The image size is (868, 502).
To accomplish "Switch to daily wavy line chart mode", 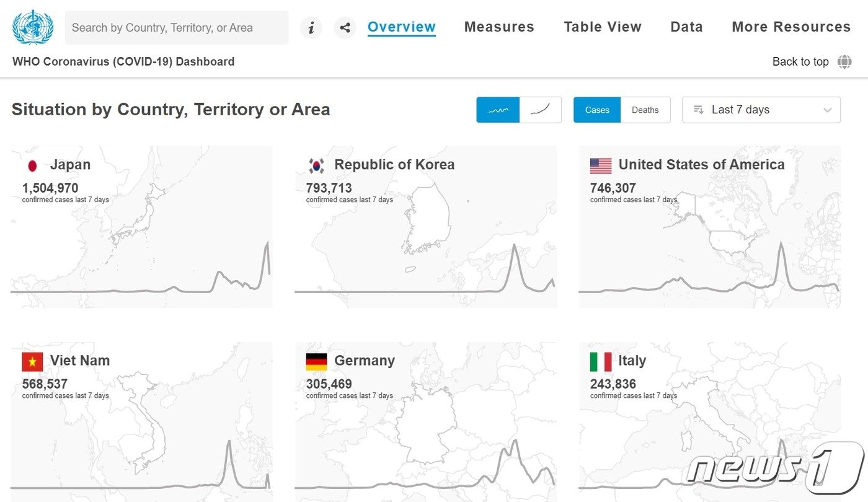I will (x=498, y=110).
